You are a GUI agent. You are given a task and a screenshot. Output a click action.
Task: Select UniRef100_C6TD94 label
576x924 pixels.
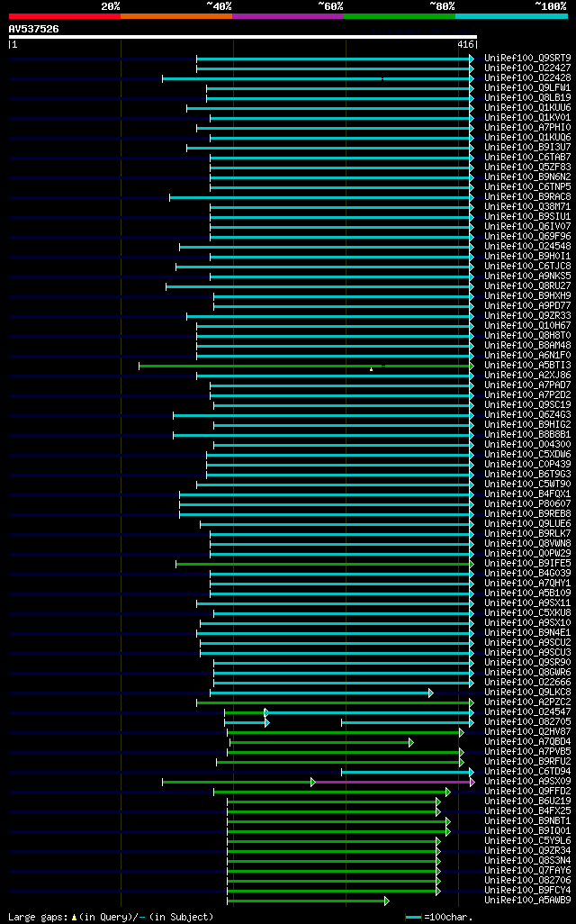click(x=527, y=772)
